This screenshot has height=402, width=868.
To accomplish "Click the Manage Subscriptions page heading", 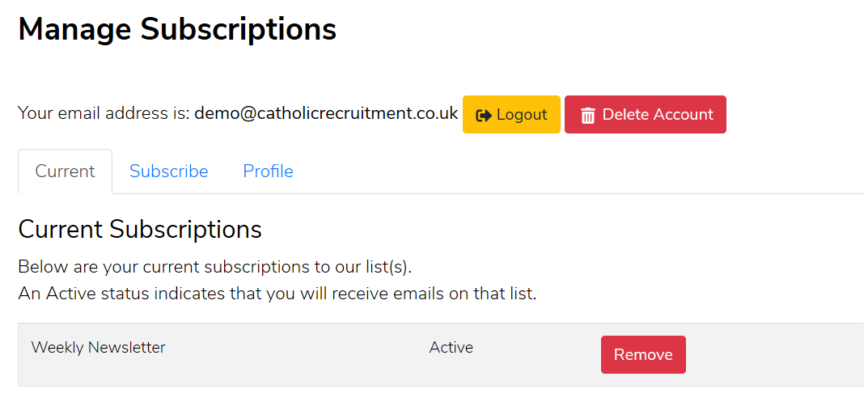I will 177,29.
